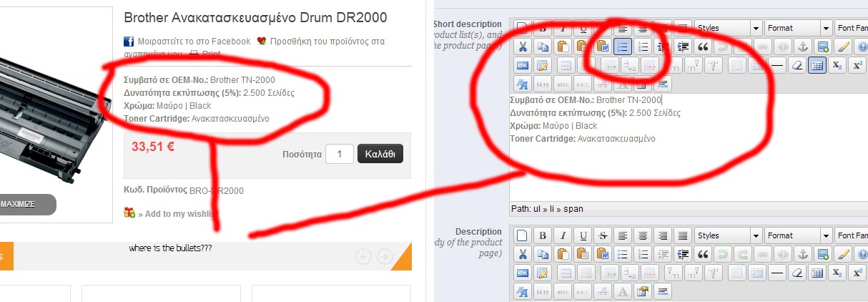This screenshot has width=868, height=302.
Task: Toggle bullet list in Short description editor
Action: [623, 47]
